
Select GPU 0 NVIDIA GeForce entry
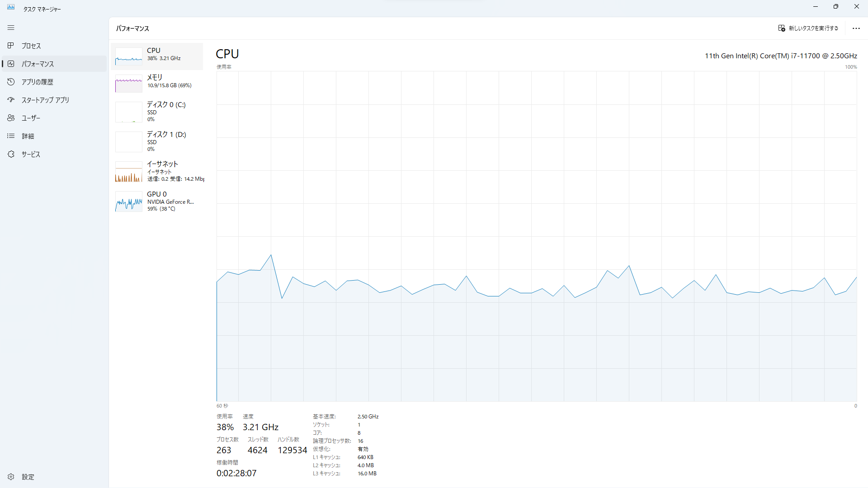157,201
